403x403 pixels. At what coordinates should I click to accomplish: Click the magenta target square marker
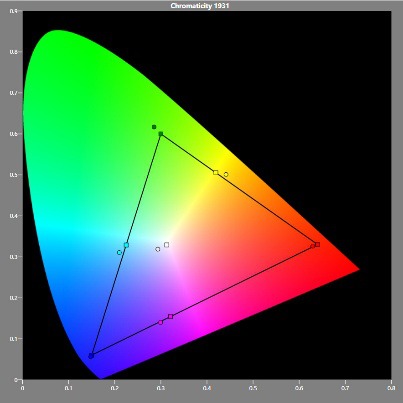coord(171,316)
